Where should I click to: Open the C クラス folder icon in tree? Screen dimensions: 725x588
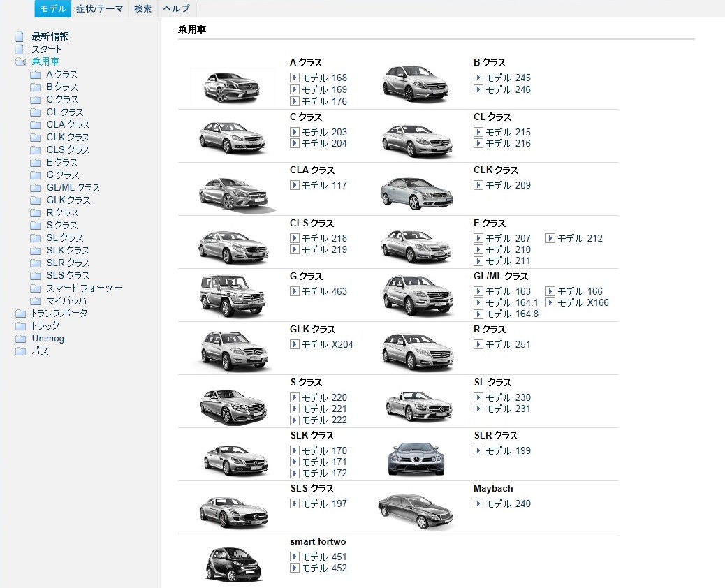click(35, 99)
